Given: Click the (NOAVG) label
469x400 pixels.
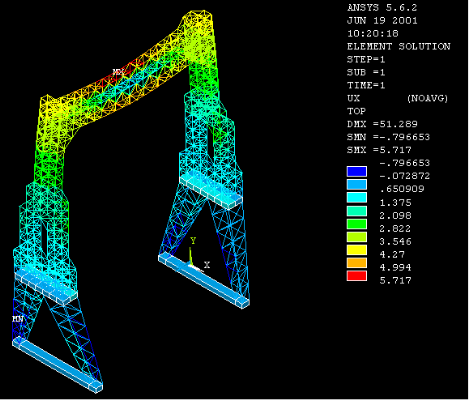Looking at the screenshot, I should click(427, 98).
